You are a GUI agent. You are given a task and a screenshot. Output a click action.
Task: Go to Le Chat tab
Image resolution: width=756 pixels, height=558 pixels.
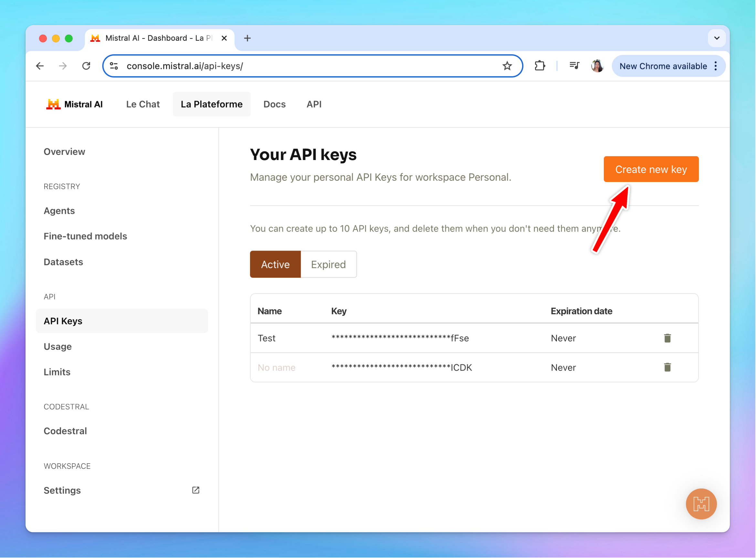point(143,104)
